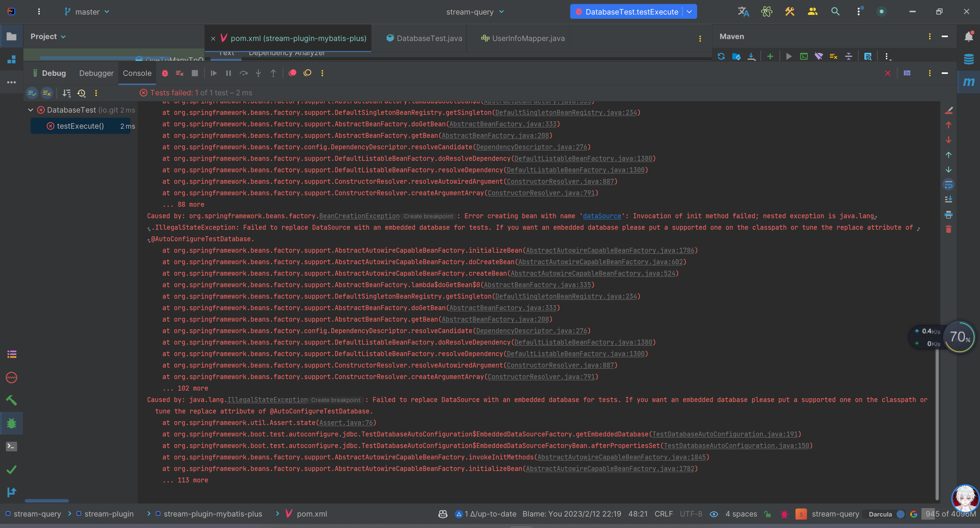Click the Rerun debug bug icon
The image size is (980, 528).
[165, 73]
